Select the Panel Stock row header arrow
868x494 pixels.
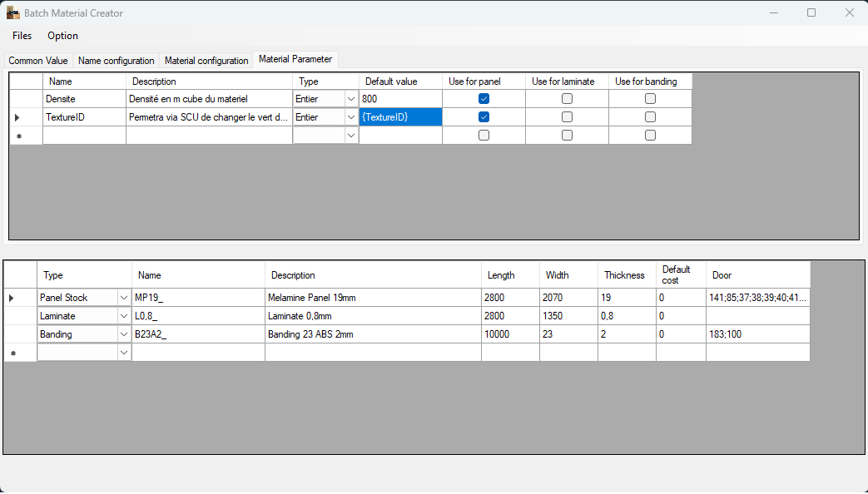21,298
